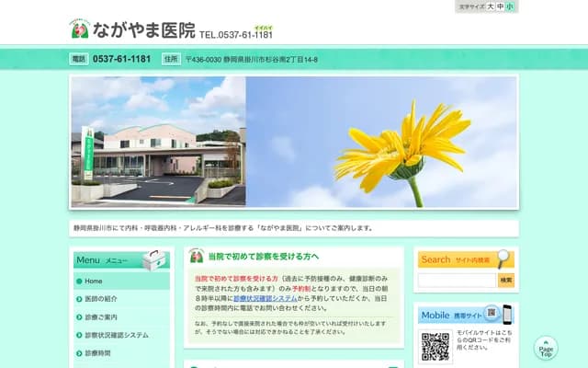
Task: Click the Page Top button
Action: pos(546,348)
